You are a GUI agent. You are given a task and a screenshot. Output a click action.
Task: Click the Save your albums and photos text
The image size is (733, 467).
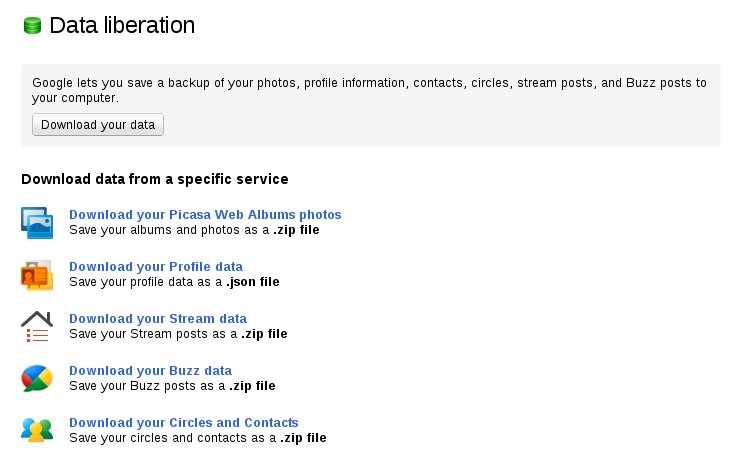(194, 230)
